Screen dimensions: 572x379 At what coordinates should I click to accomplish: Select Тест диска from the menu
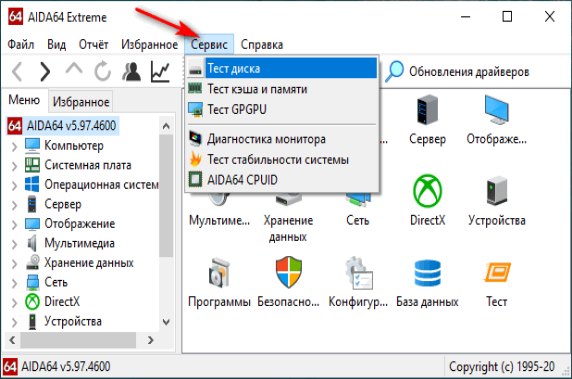pos(282,68)
